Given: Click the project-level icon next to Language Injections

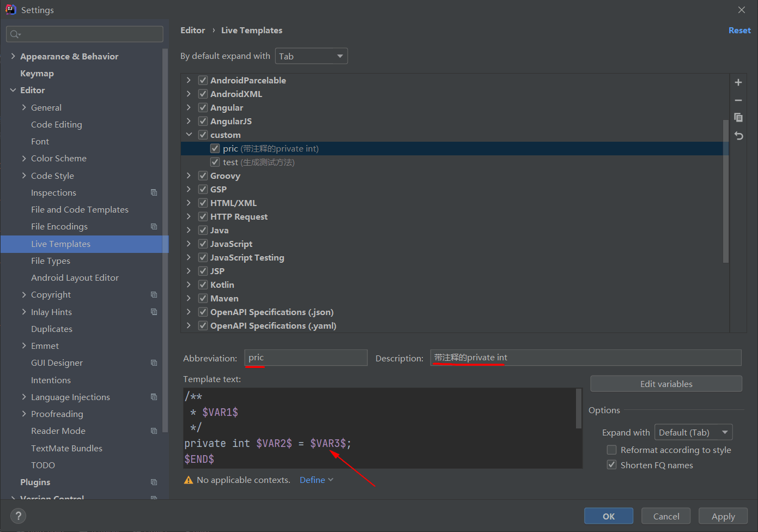Looking at the screenshot, I should 154,397.
